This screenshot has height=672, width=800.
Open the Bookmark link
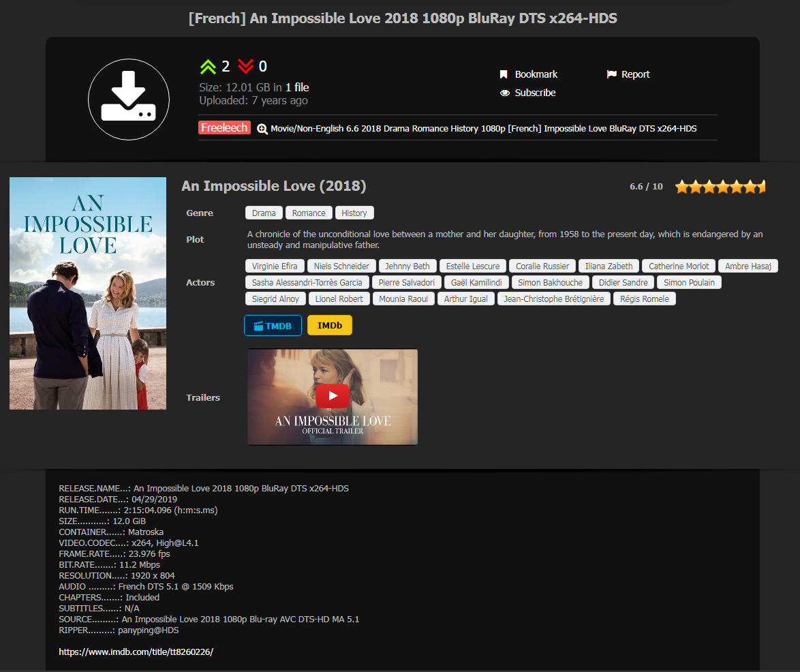point(536,74)
